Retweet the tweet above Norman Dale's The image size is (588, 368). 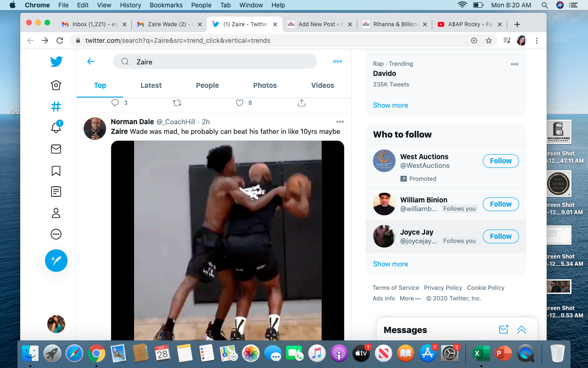[177, 103]
